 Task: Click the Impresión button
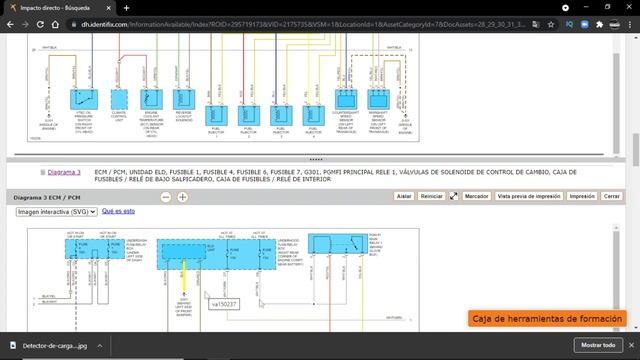point(582,196)
